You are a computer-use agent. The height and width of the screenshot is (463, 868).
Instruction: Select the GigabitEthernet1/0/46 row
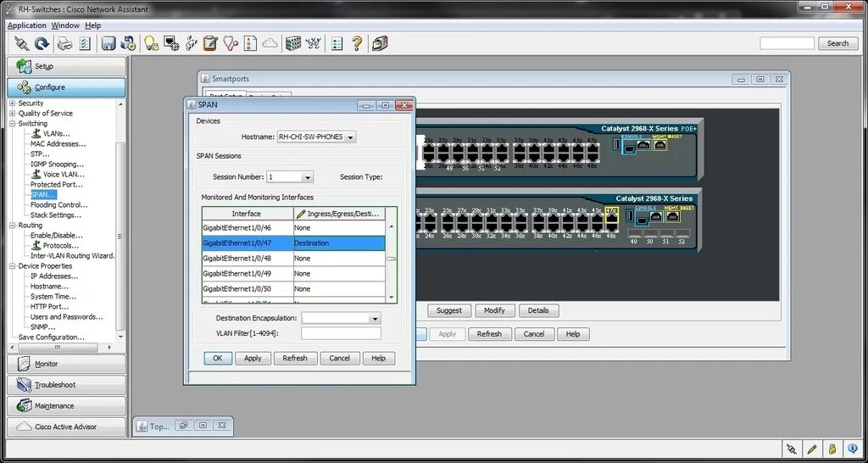pos(293,228)
